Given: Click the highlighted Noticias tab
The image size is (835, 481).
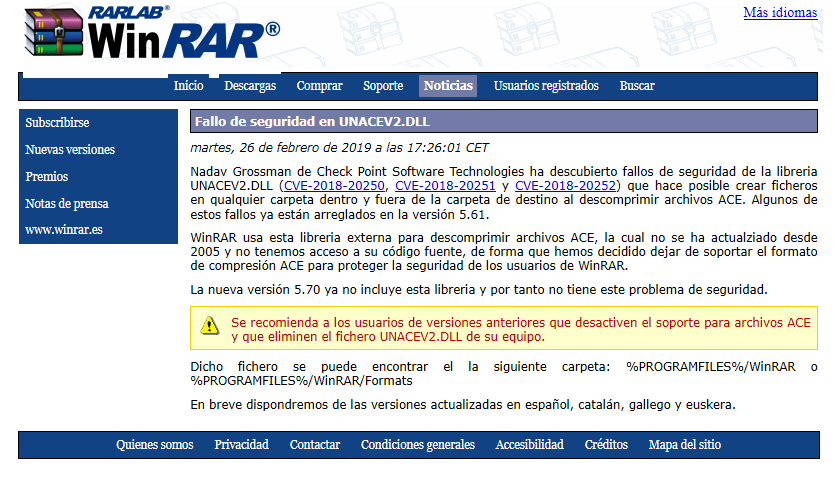Looking at the screenshot, I should (448, 86).
